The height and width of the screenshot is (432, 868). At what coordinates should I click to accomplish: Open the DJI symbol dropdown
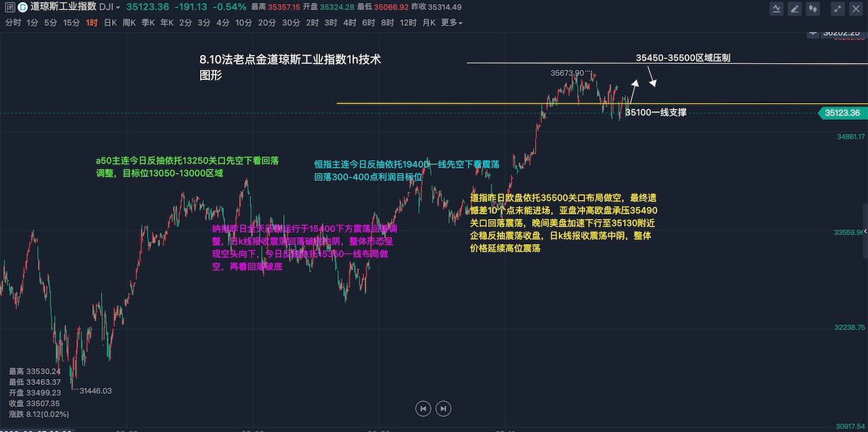(x=109, y=7)
